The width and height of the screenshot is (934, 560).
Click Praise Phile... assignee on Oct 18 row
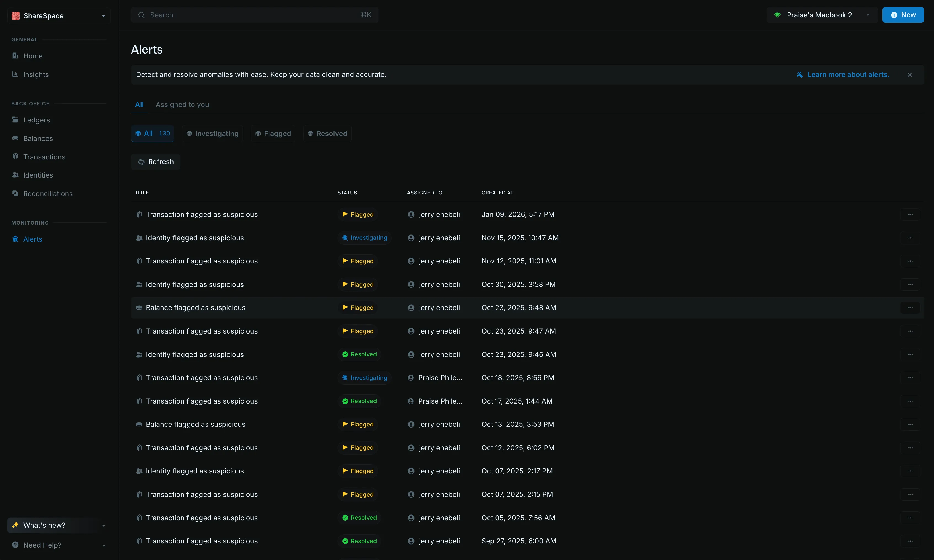coord(435,378)
